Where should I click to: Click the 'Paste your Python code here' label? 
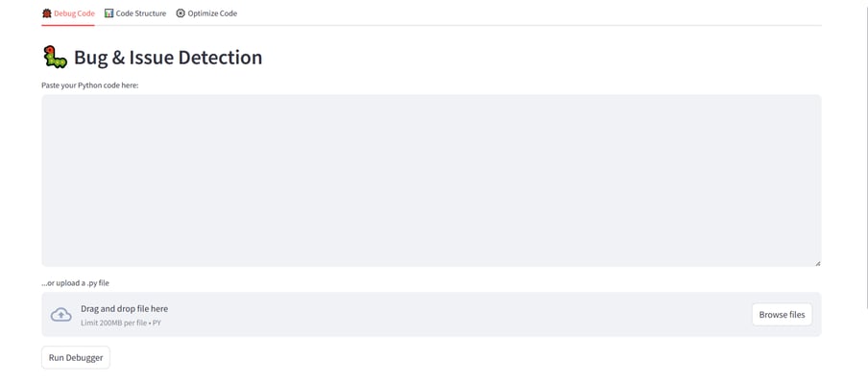89,85
